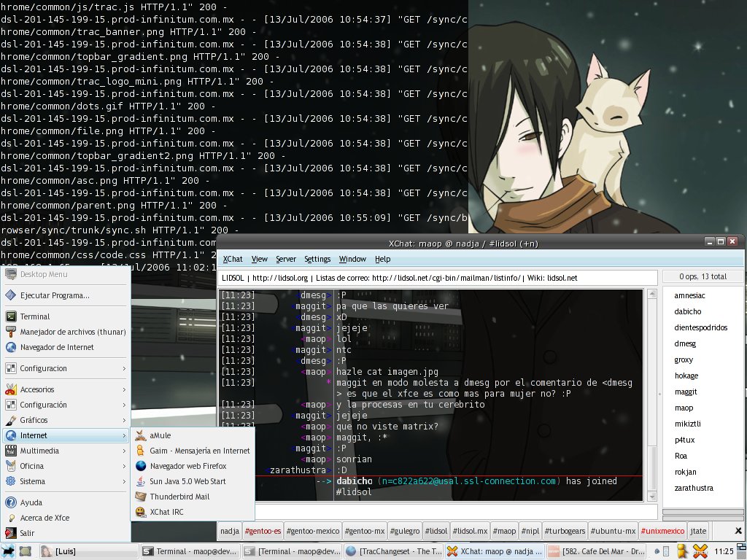Click the small tray applet next to Gaim
Screen dimensions: 747x560
[x=666, y=551]
